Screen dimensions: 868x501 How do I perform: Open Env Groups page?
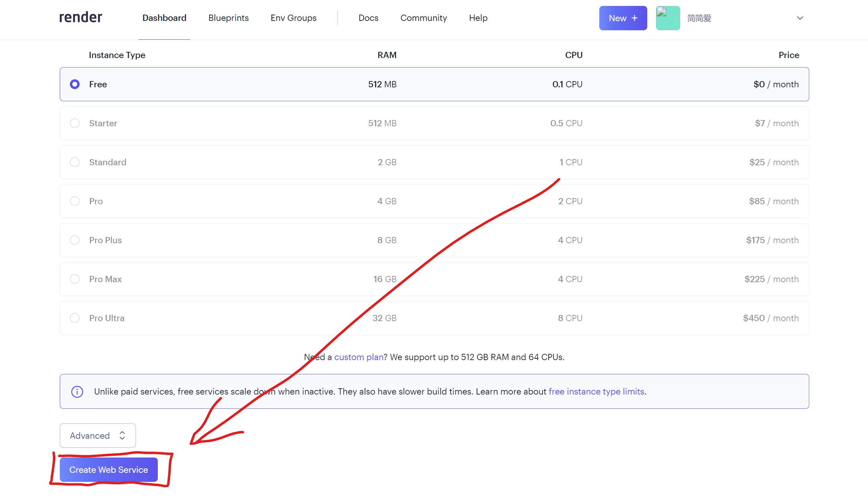coord(293,18)
